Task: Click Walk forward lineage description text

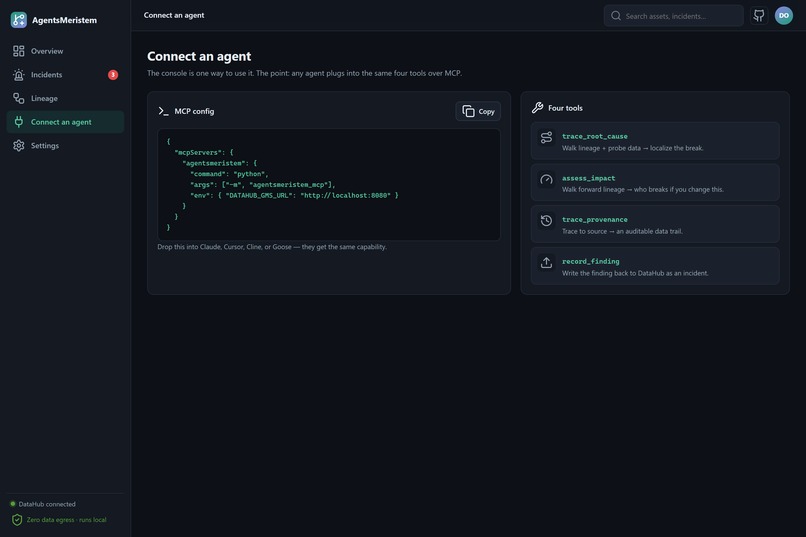Action: pyautogui.click(x=643, y=190)
